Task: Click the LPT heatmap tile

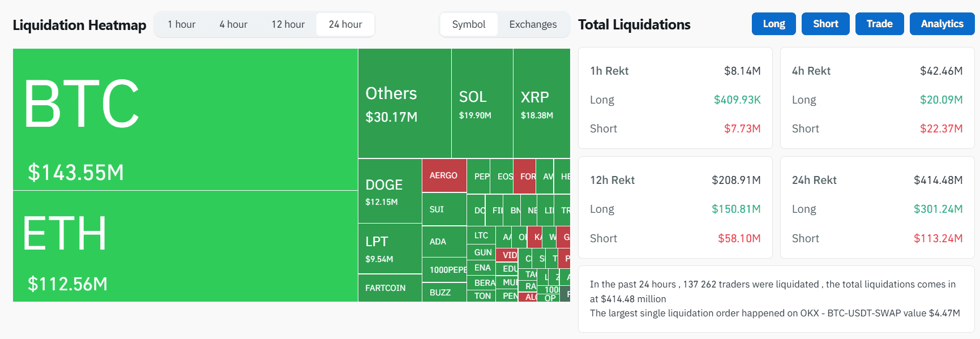Action: click(390, 249)
